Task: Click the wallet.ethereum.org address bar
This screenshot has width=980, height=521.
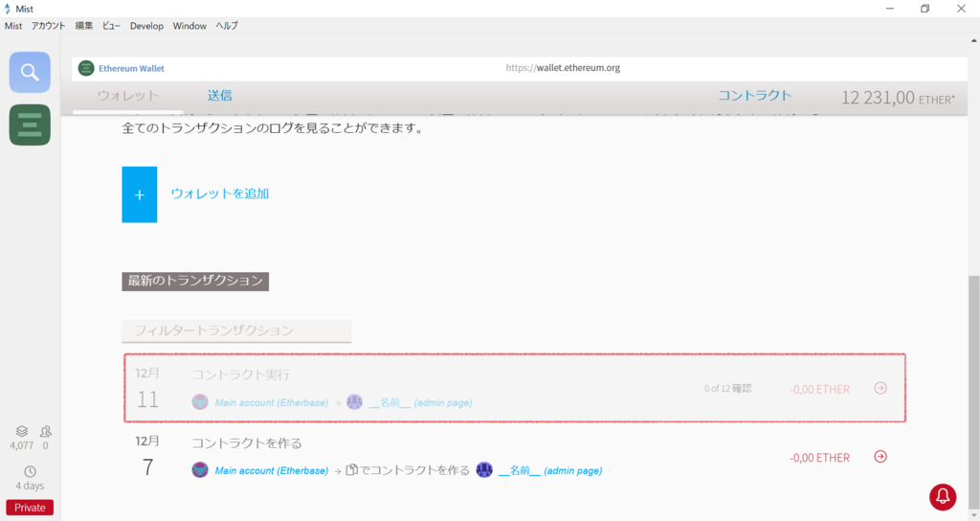Action: click(x=563, y=68)
